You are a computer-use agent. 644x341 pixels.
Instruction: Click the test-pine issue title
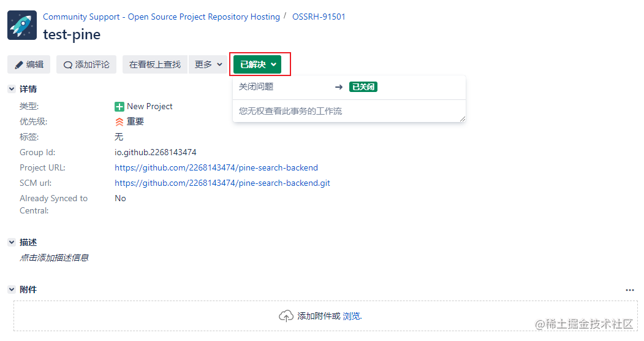click(x=72, y=34)
